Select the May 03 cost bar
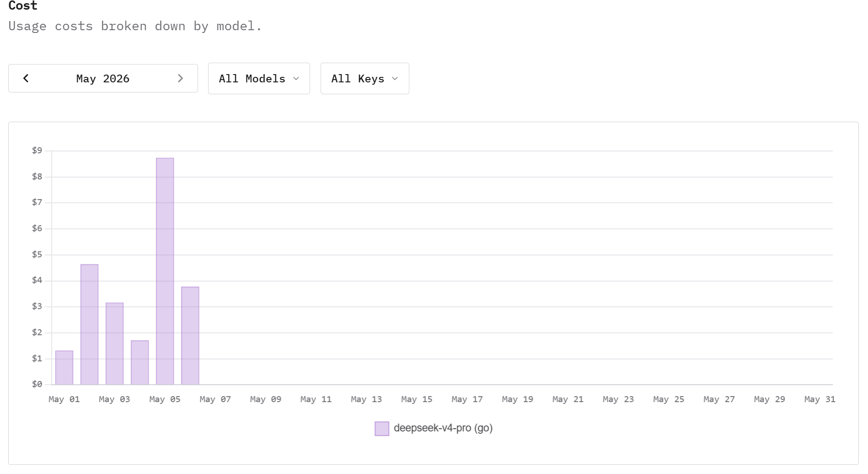This screenshot has height=474, width=868. tap(115, 344)
